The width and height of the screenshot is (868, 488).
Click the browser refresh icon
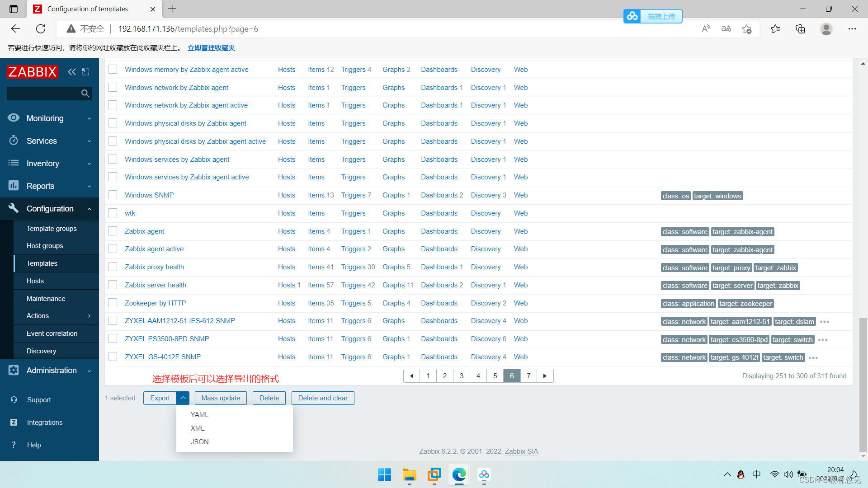pos(41,29)
